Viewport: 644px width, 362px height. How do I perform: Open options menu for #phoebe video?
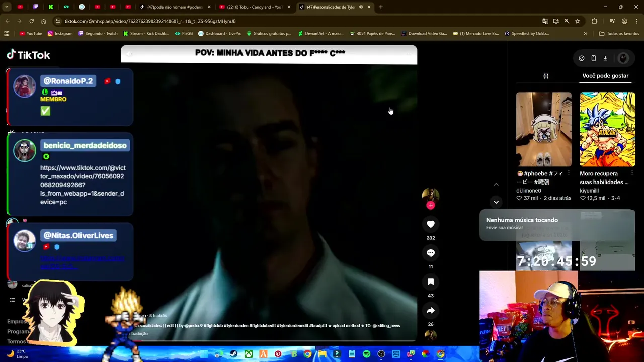point(569,173)
